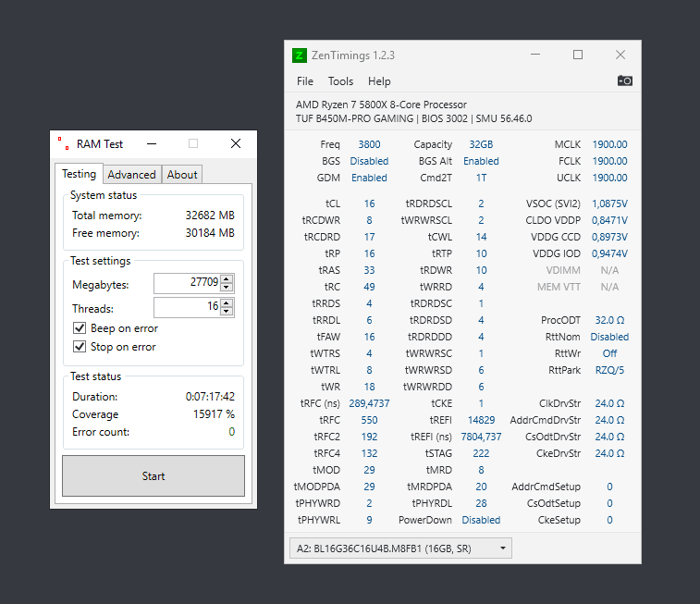The height and width of the screenshot is (604, 700).
Task: Switch to the Advanced tab
Action: (131, 175)
